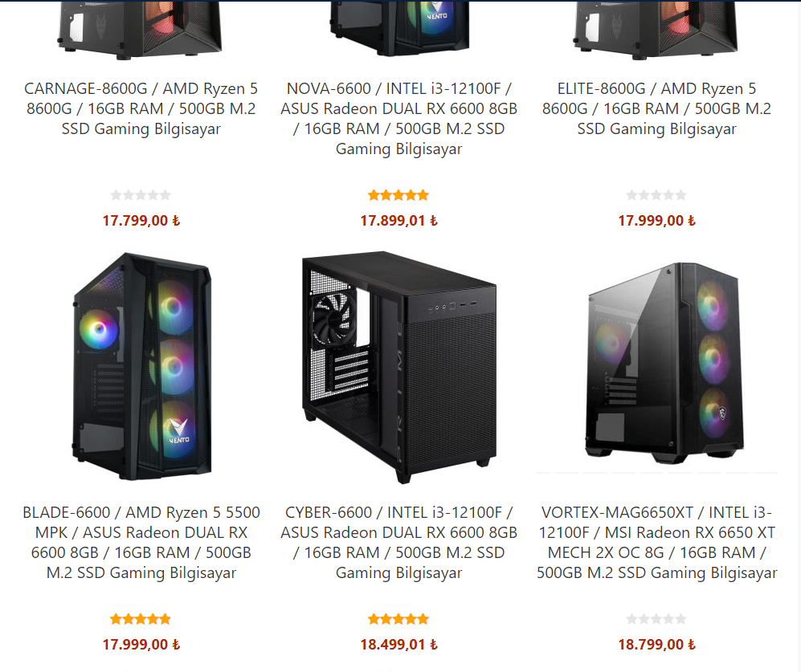This screenshot has width=801, height=672.
Task: Click the empty star rating under ELITE-8600G
Action: coord(657,195)
